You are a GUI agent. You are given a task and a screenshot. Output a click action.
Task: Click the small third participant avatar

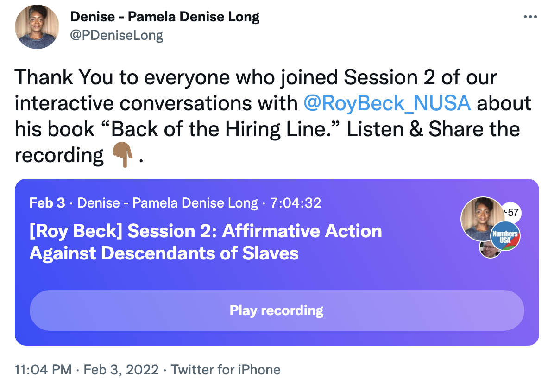tap(489, 249)
